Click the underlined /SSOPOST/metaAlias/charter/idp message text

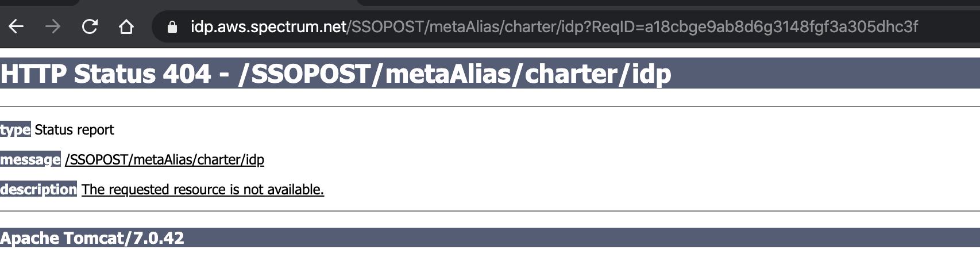click(x=164, y=160)
